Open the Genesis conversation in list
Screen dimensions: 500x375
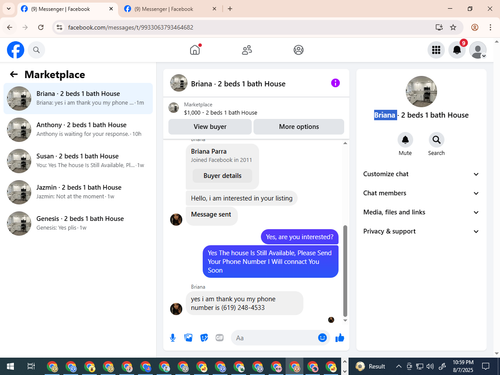click(x=78, y=223)
